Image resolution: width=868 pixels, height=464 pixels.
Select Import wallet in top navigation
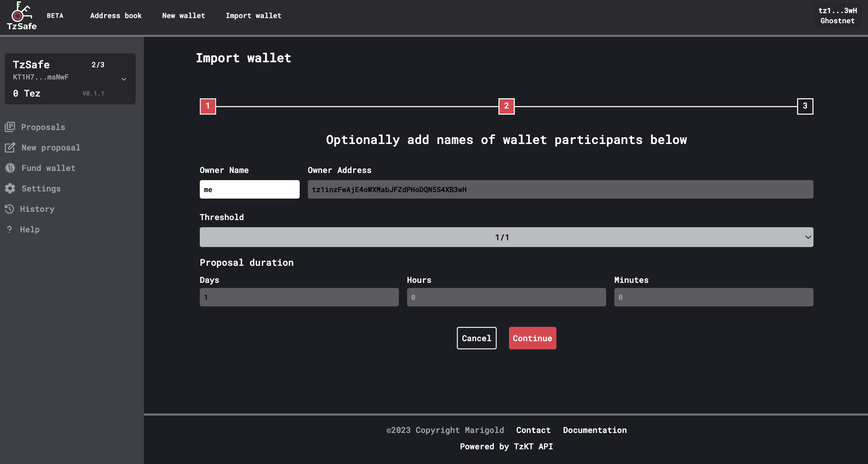coord(253,16)
